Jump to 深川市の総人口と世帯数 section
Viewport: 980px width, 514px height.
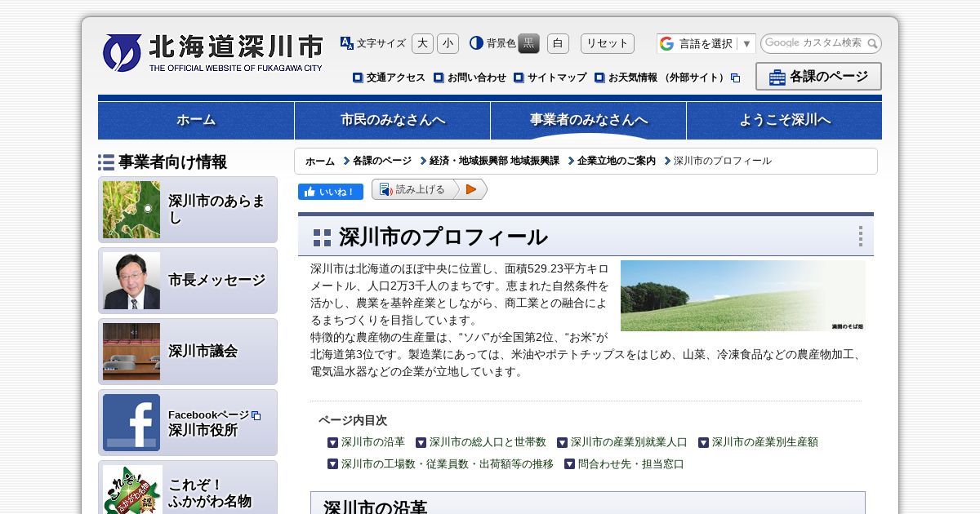click(488, 442)
